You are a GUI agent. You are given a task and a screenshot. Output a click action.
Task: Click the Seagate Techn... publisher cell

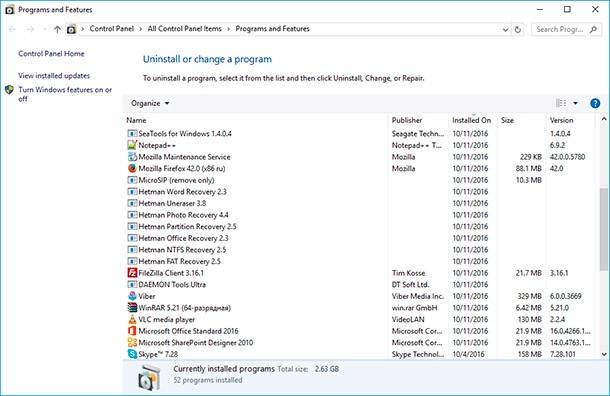418,133
